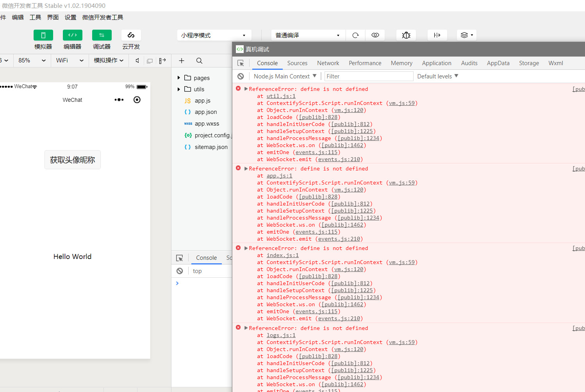Click the dock simulator side icon
Viewport: 585px width, 392px height.
(x=162, y=60)
